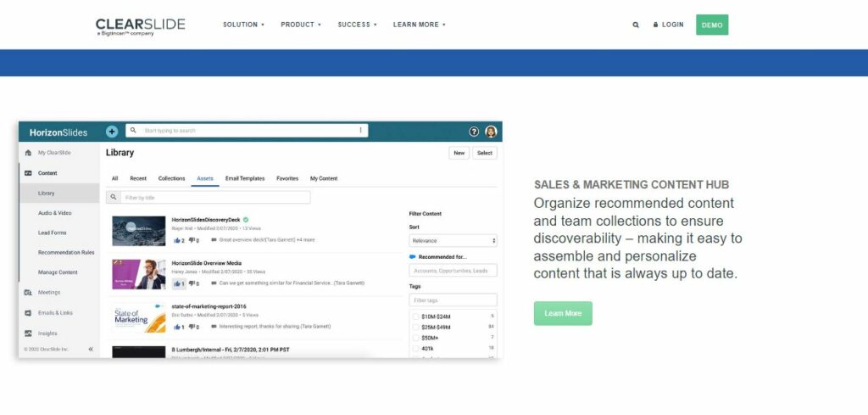Open the Email Templates tab
This screenshot has width=868, height=415.
pyautogui.click(x=245, y=178)
